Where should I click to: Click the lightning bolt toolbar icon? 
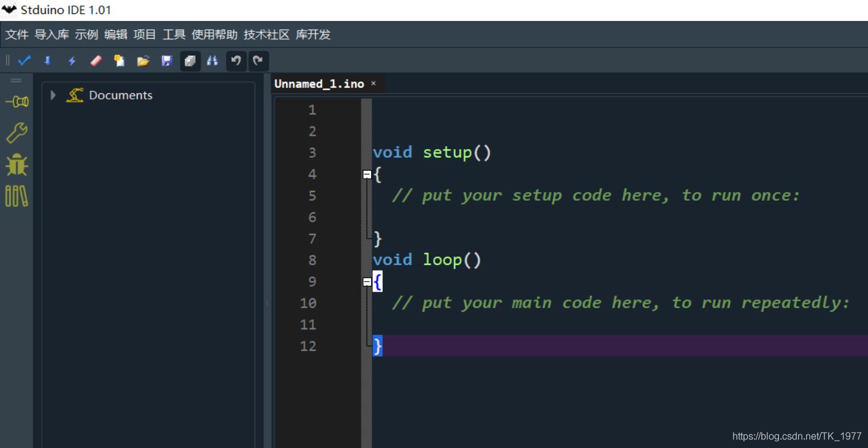pyautogui.click(x=72, y=61)
